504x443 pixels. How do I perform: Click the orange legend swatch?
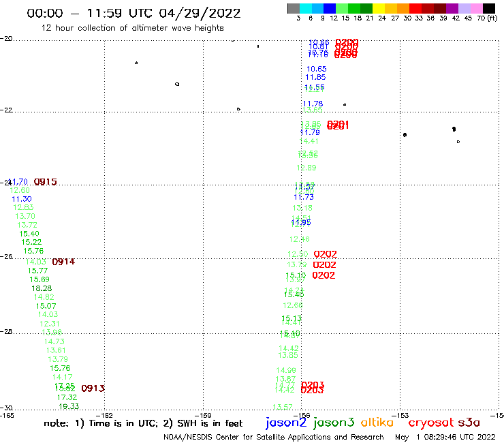click(x=403, y=8)
